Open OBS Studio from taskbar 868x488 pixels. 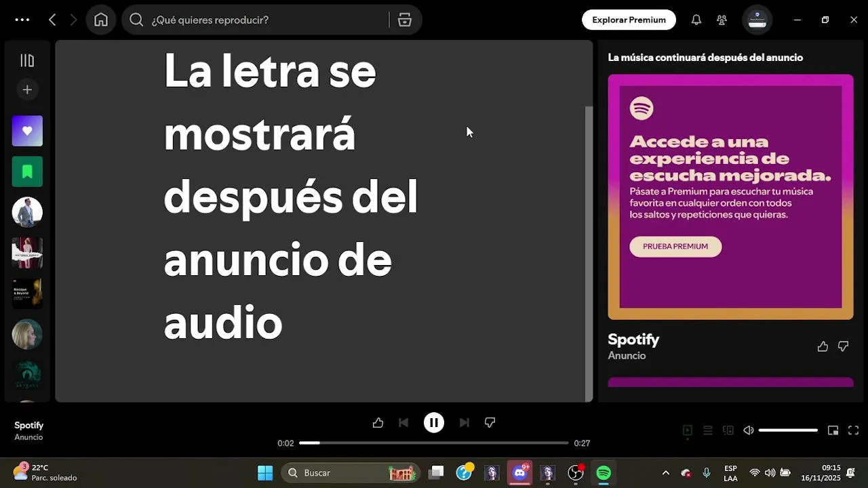click(576, 472)
